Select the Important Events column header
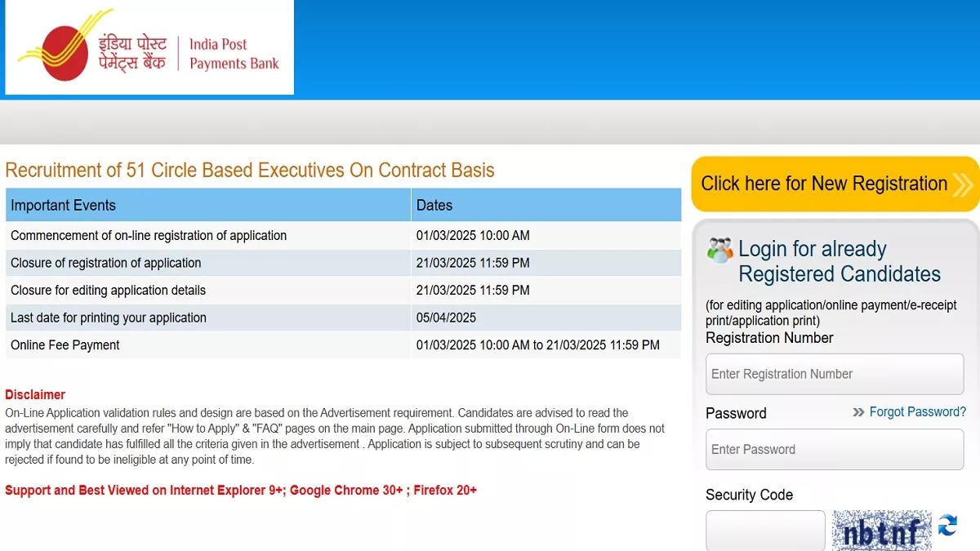 coord(207,205)
